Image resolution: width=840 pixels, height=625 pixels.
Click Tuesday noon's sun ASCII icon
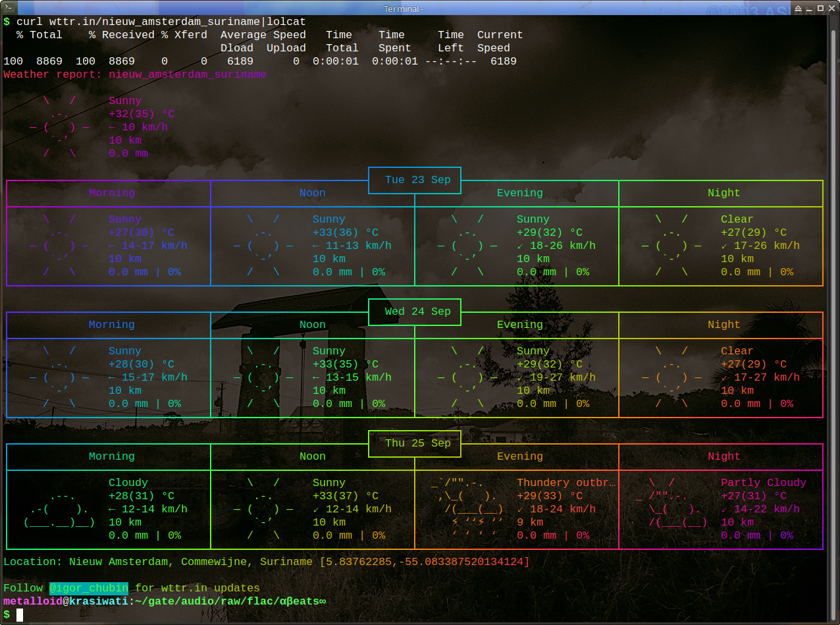263,246
